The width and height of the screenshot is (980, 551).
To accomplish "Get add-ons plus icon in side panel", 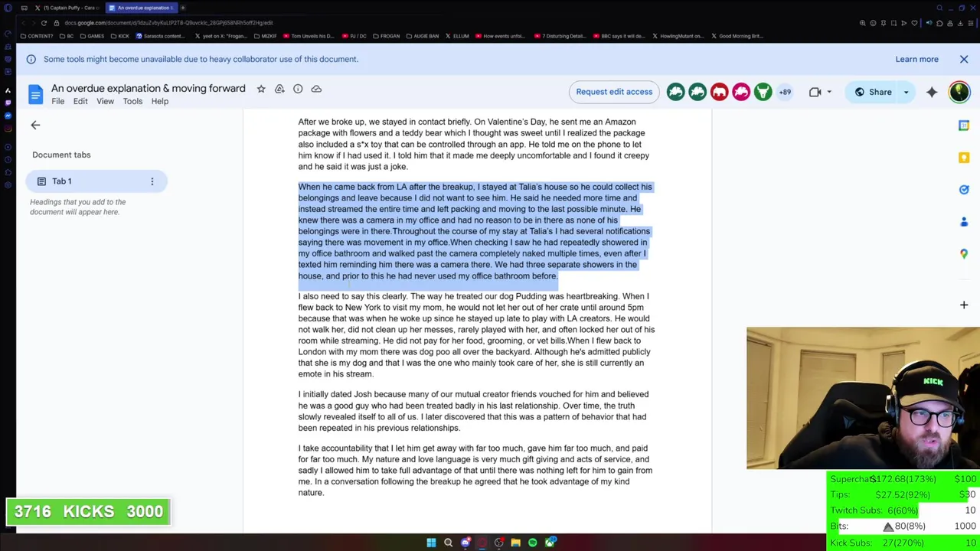I will 964,305.
